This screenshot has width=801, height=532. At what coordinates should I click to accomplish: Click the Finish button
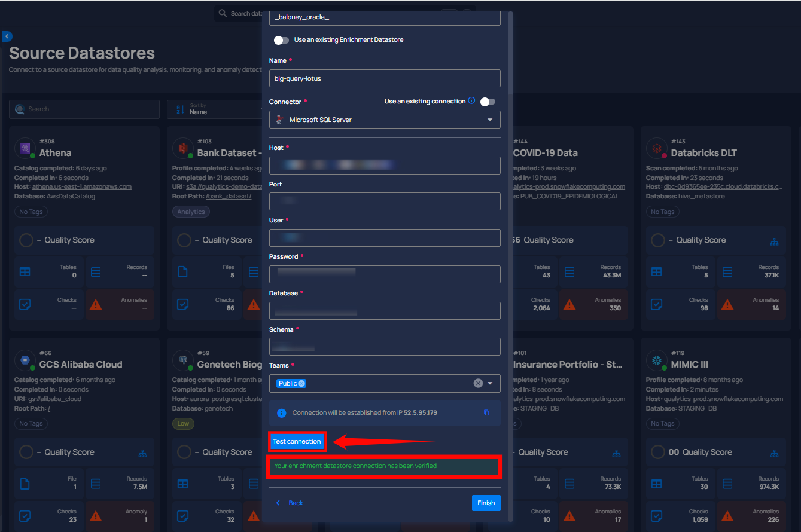pyautogui.click(x=486, y=503)
